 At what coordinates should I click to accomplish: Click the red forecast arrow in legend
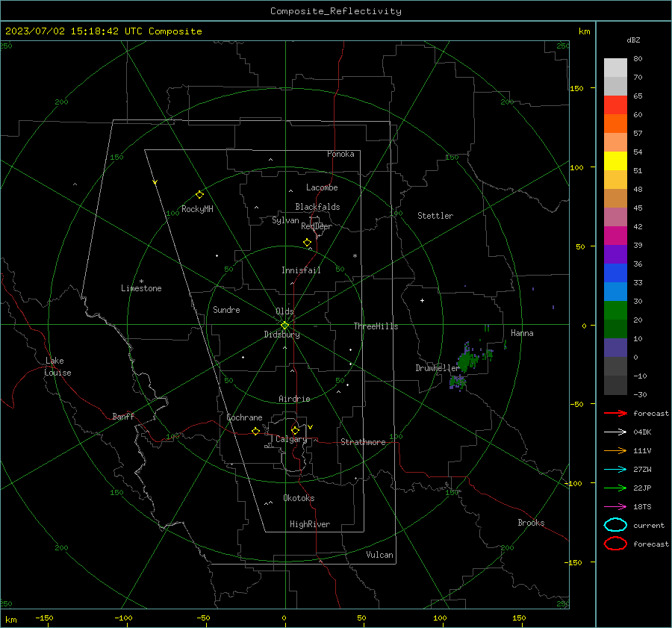pyautogui.click(x=615, y=413)
